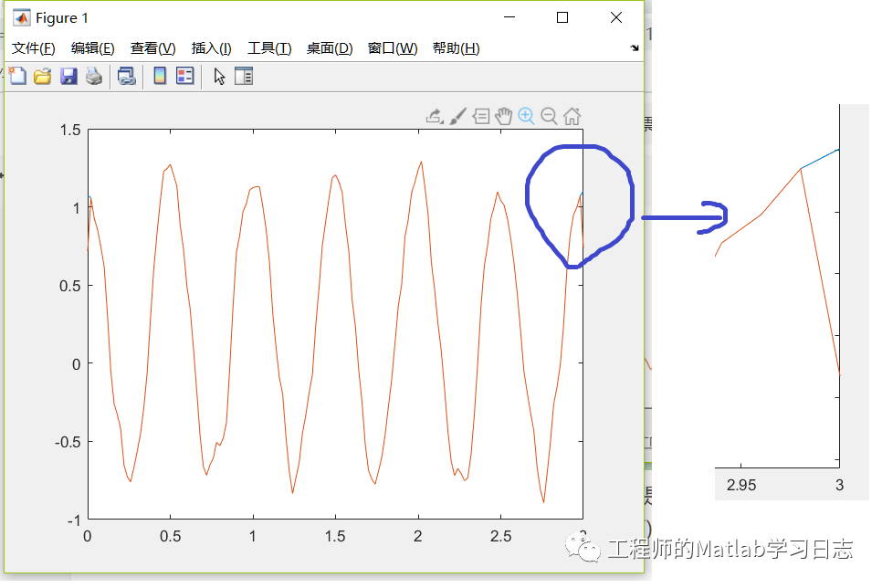Click the axes export icon above the plot
The image size is (882, 588).
pyautogui.click(x=435, y=117)
